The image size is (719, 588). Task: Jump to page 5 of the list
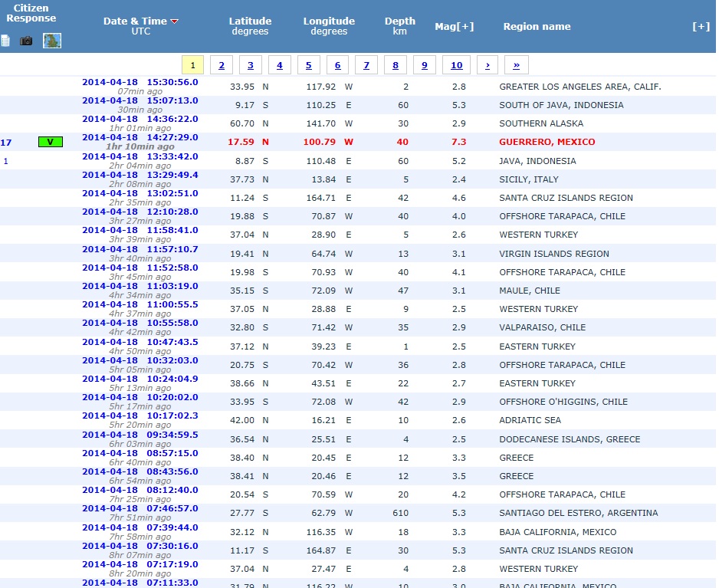[x=308, y=65]
